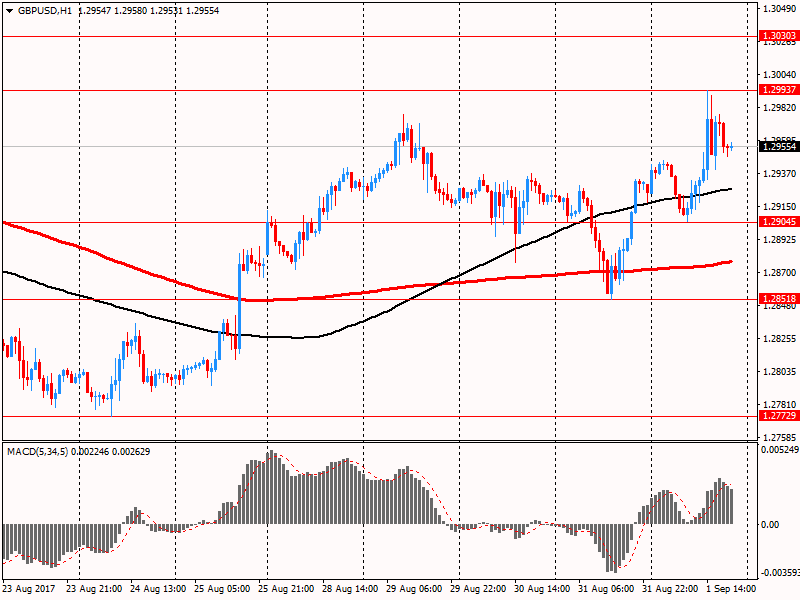The image size is (800, 600).
Task: Click the 1.28035 price axis label
Action: pos(780,372)
